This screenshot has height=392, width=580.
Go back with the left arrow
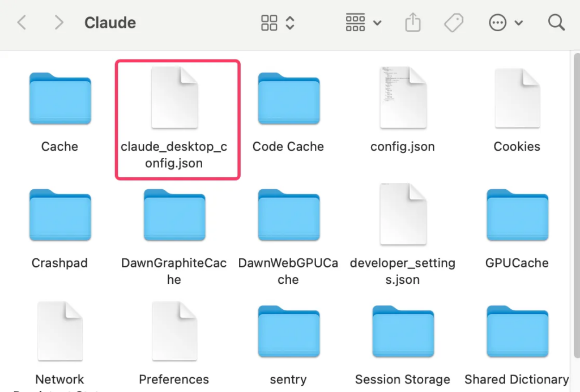[22, 23]
